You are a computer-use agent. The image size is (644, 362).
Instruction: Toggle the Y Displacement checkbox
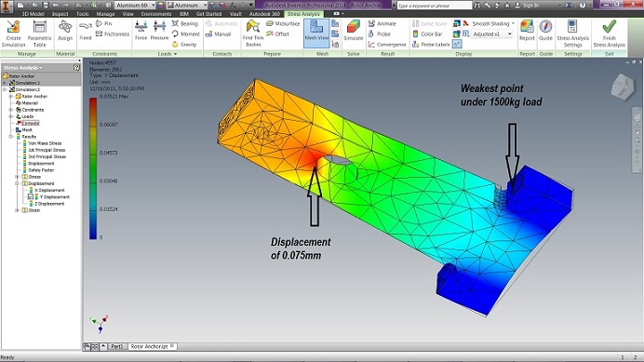pyautogui.click(x=31, y=196)
